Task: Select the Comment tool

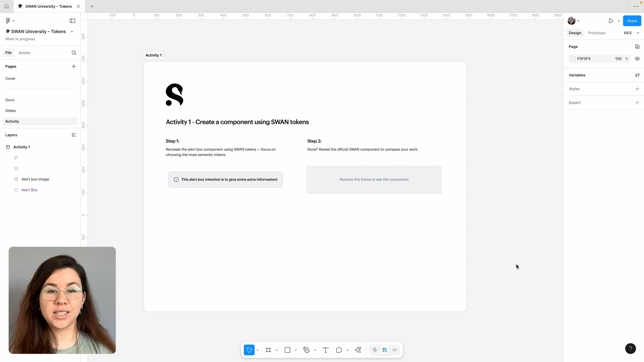Action: [x=339, y=350]
